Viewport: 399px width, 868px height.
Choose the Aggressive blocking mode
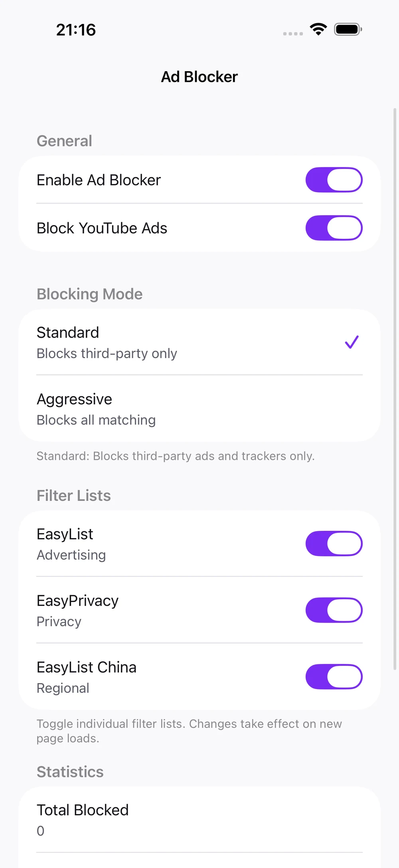coord(199,409)
